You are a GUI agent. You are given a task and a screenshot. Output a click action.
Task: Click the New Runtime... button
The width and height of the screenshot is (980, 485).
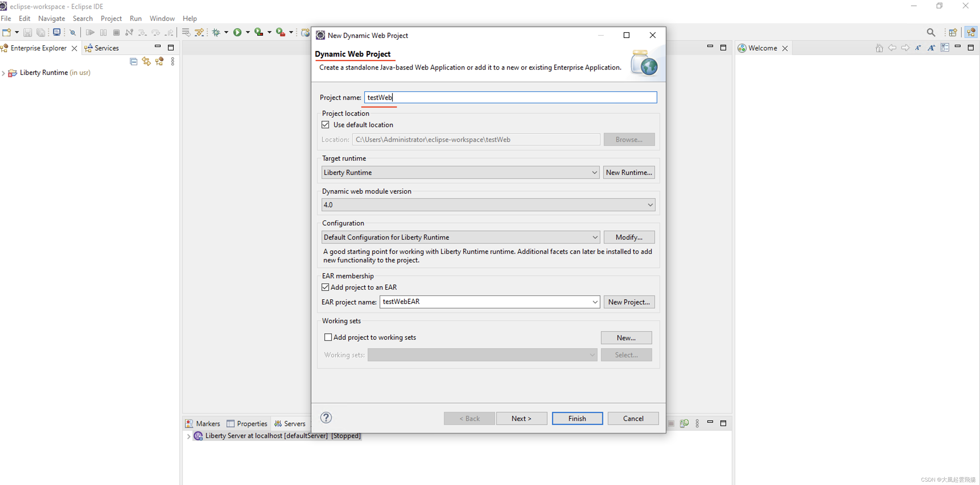click(x=629, y=173)
